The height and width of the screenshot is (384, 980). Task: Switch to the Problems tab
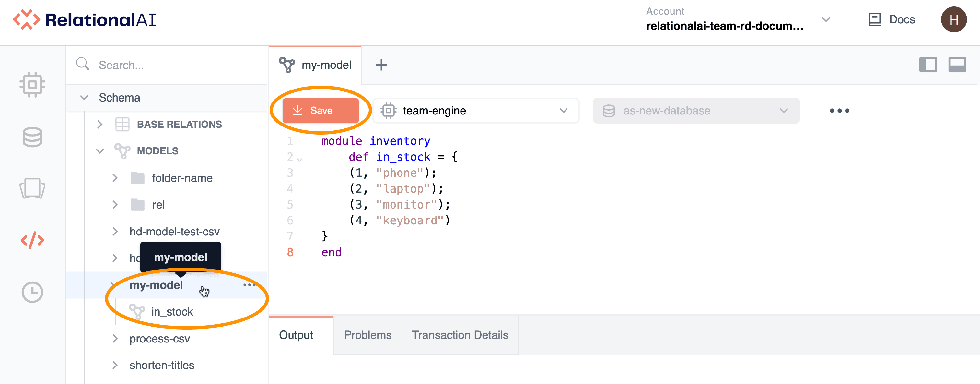pyautogui.click(x=367, y=335)
